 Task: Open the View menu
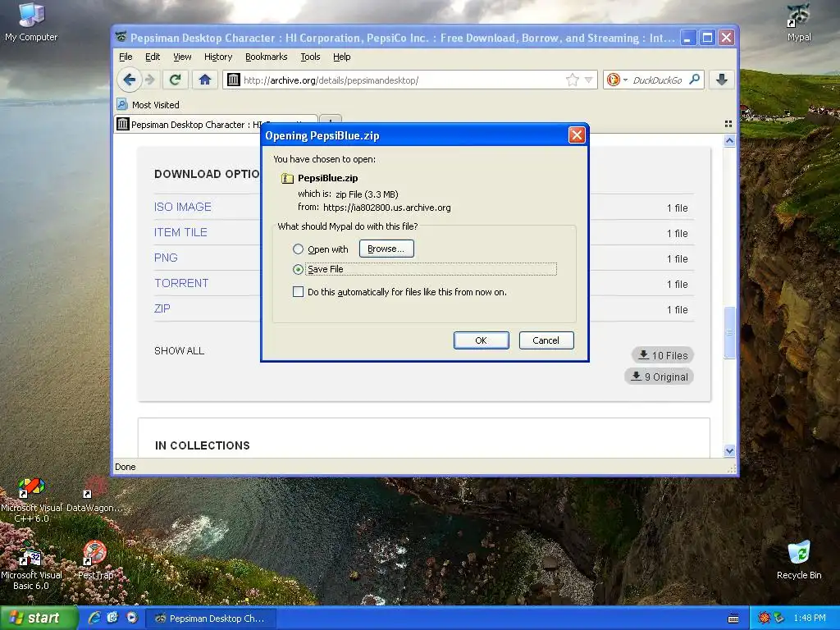[x=182, y=57]
